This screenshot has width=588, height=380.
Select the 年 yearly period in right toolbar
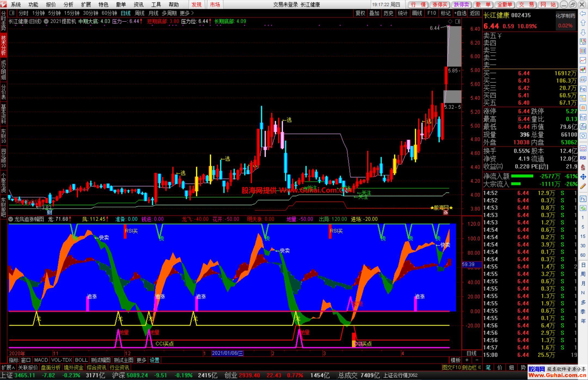(x=583, y=321)
